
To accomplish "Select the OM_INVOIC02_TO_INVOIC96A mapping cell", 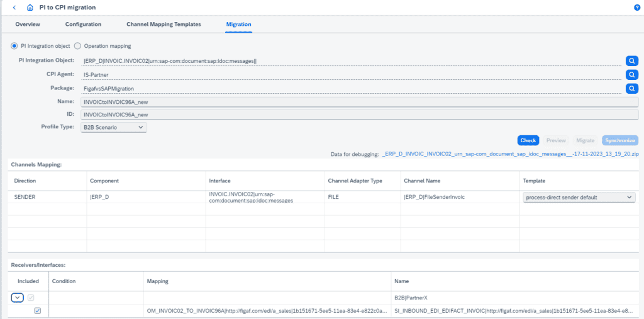I will coord(267,311).
